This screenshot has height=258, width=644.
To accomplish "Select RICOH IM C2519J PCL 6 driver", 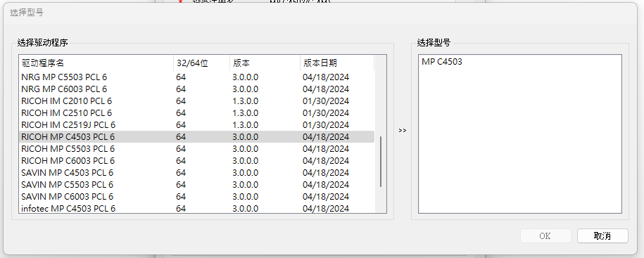I will point(196,124).
